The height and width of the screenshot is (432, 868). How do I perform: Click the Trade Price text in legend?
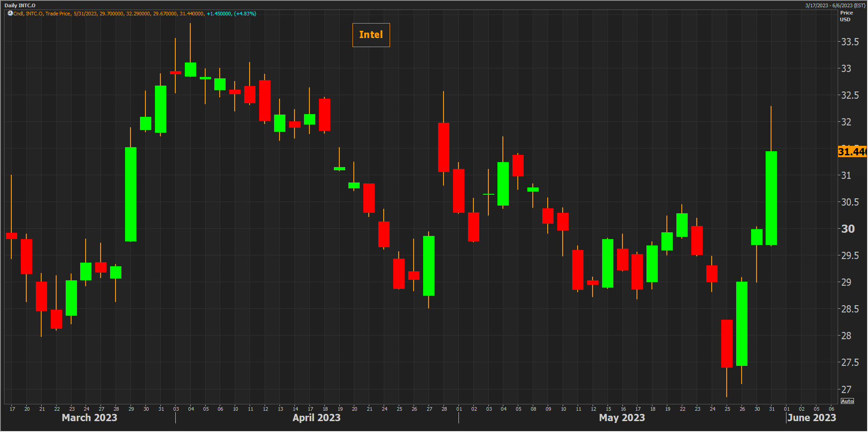coord(58,14)
